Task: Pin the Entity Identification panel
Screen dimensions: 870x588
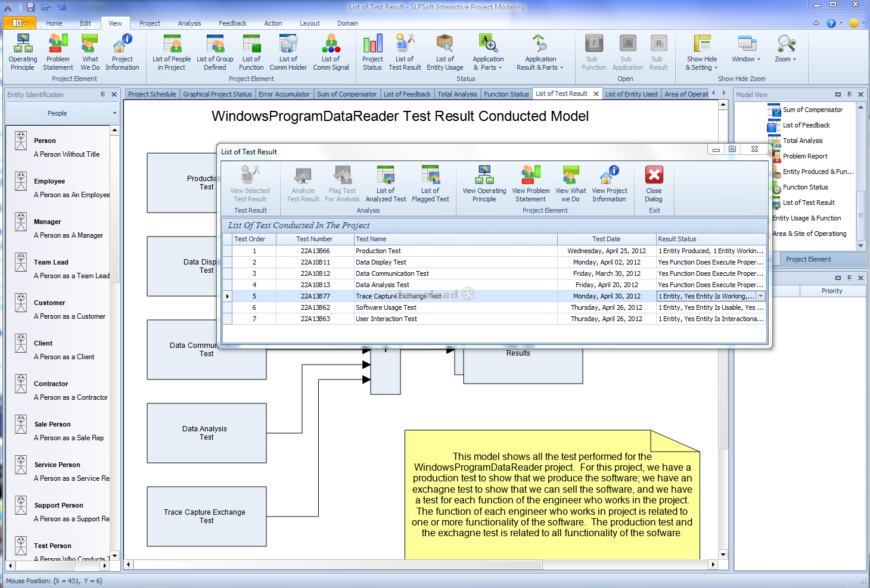Action: [103, 94]
